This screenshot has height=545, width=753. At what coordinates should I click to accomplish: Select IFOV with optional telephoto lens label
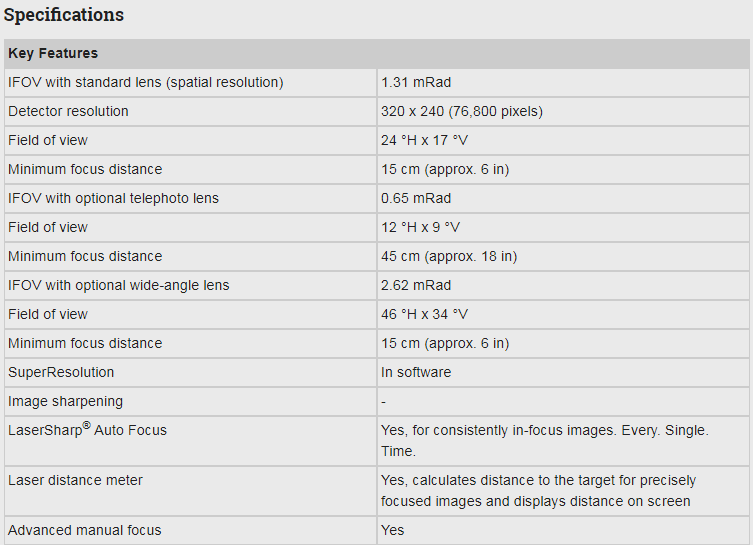pos(113,198)
